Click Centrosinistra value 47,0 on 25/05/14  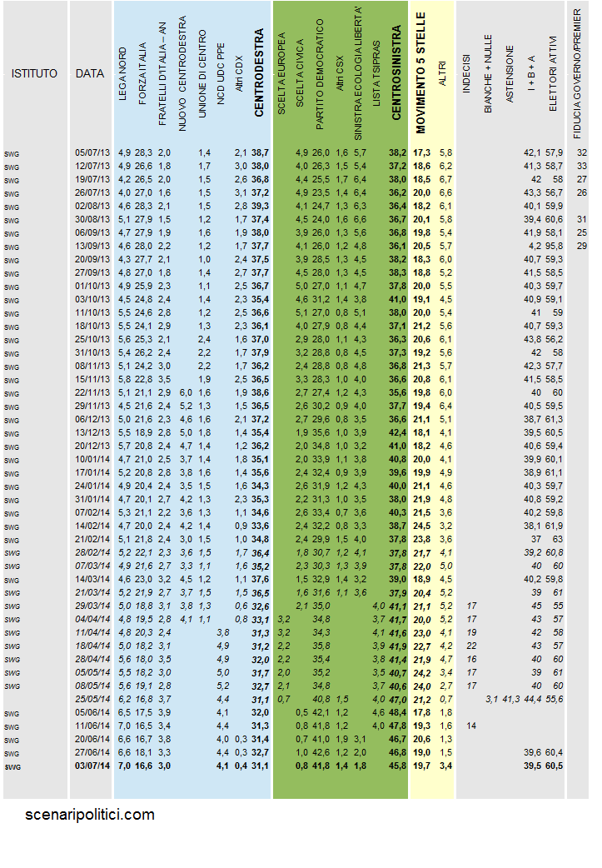point(397,699)
